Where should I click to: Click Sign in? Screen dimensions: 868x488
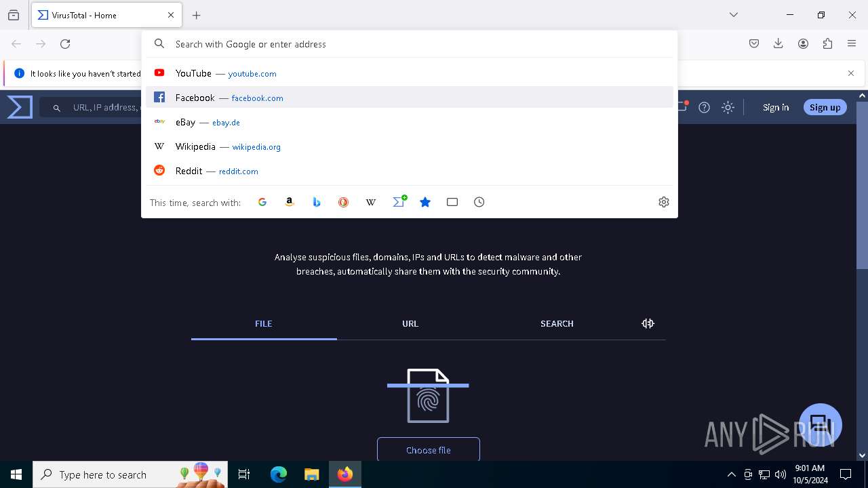(x=776, y=107)
